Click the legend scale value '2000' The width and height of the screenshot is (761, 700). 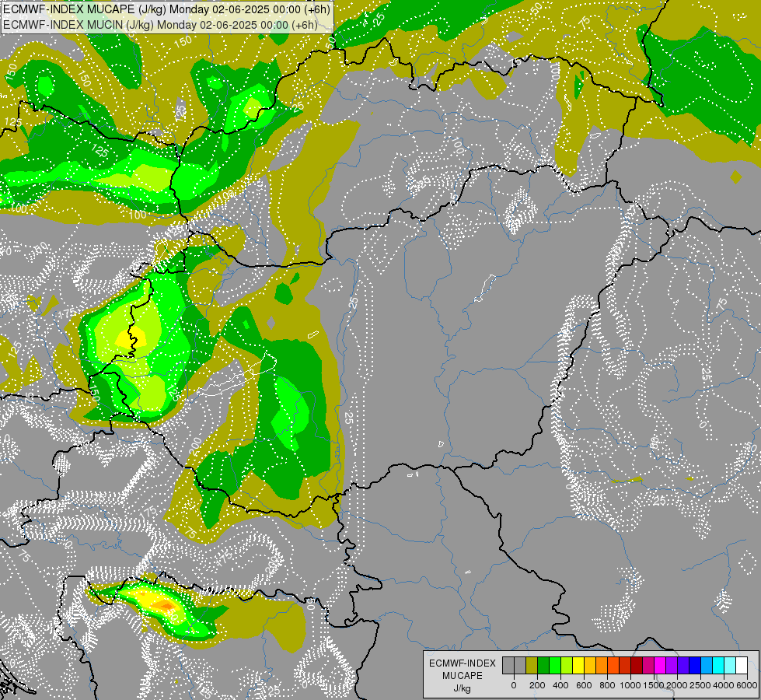[677, 685]
